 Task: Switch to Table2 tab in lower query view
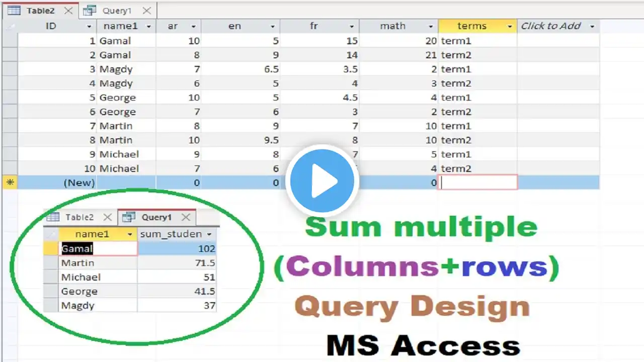click(79, 217)
